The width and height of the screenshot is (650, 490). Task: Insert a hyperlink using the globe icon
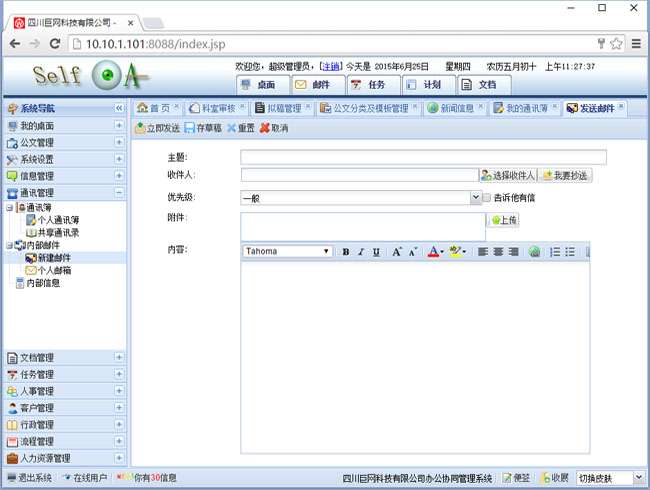coord(534,252)
